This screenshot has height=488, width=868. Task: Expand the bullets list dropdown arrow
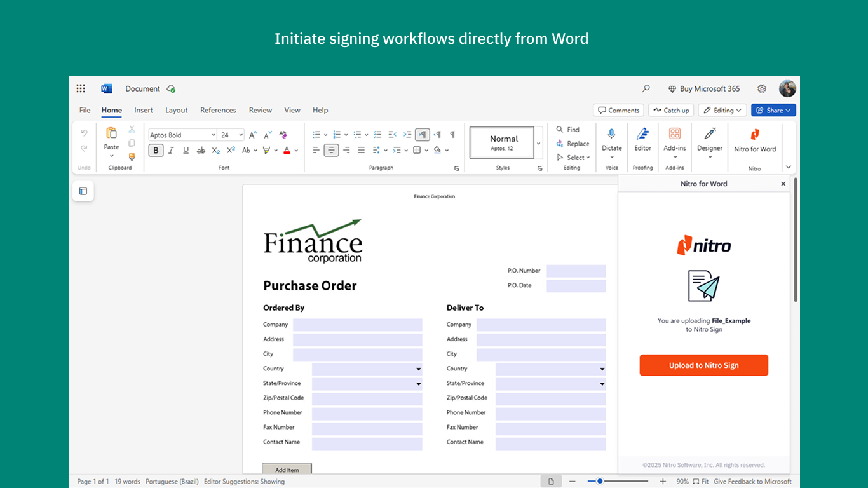tap(325, 135)
